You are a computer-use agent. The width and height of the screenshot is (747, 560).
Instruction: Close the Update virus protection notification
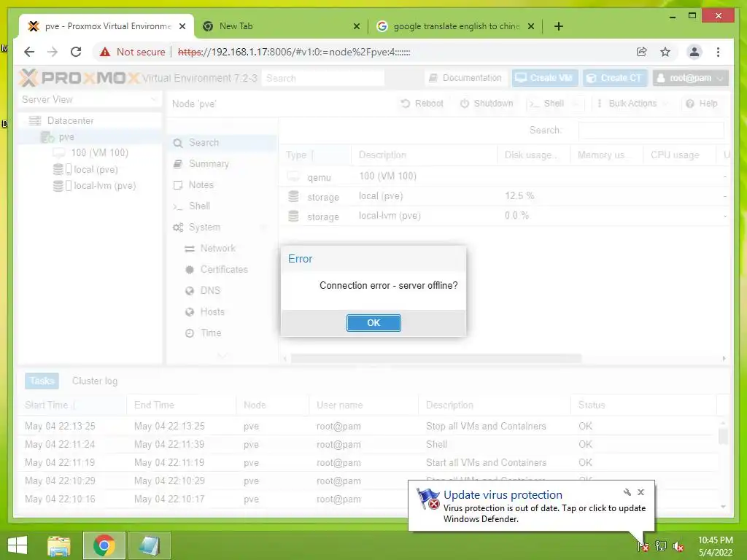coord(640,492)
